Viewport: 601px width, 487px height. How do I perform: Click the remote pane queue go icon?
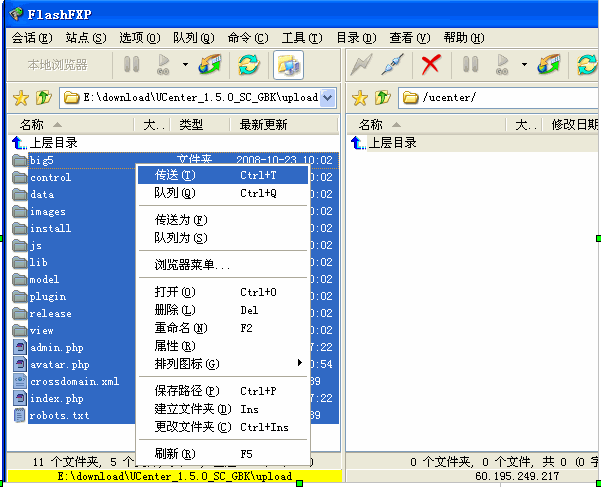pyautogui.click(x=502, y=64)
